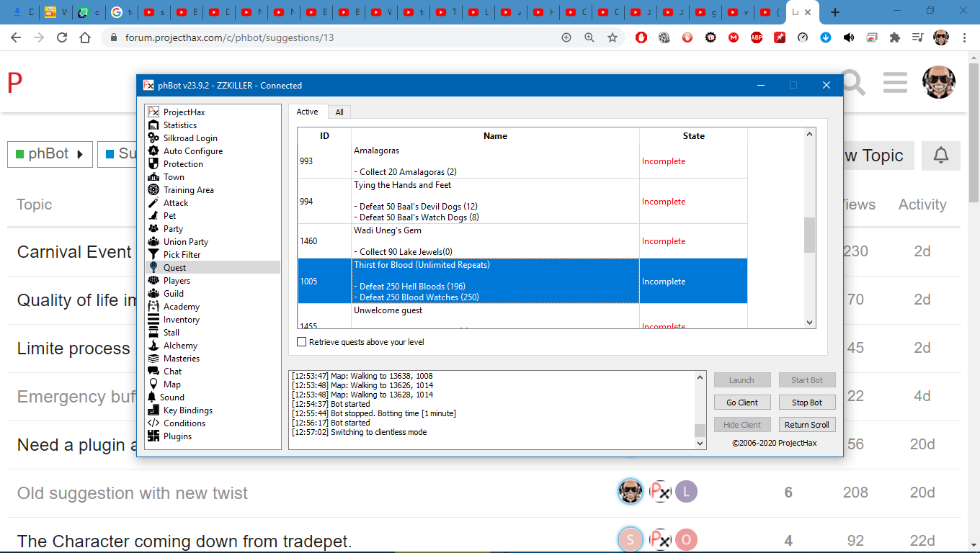
Task: Open the Statistics section icon in sidebar
Action: tap(153, 125)
